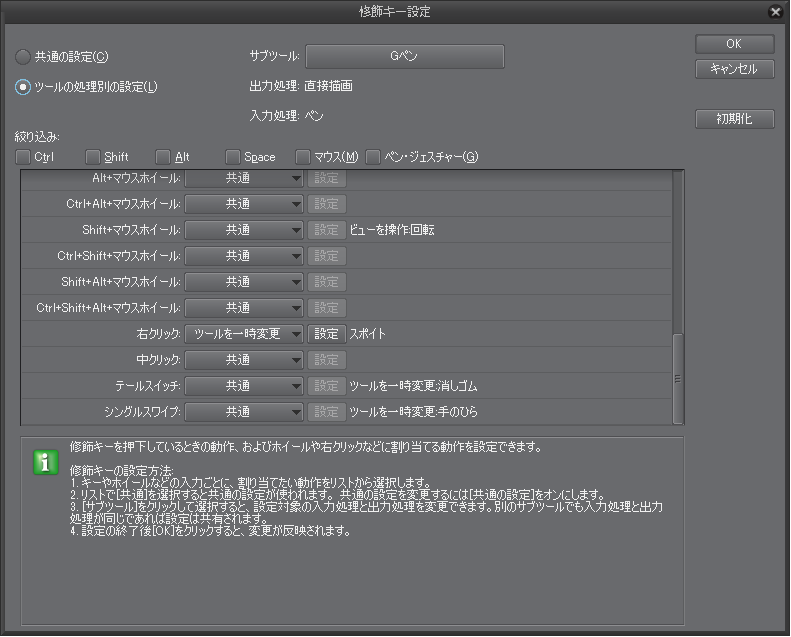Click the 出力処理: 直接描画 text

tap(301, 86)
